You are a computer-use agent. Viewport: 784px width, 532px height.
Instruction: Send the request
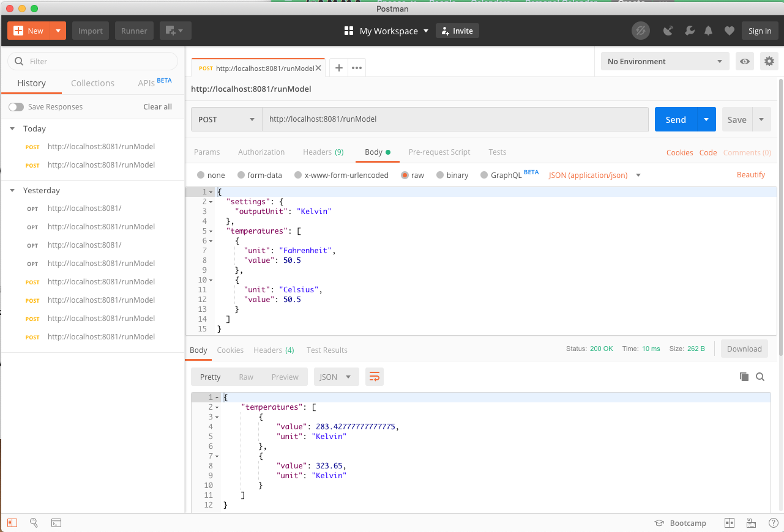tap(676, 119)
